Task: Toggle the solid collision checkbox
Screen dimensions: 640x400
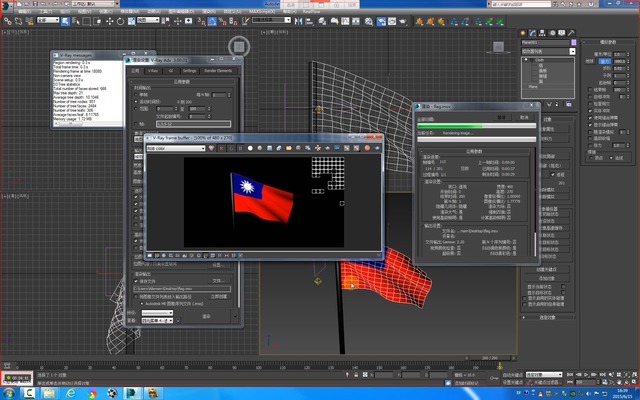Action: coord(590,111)
